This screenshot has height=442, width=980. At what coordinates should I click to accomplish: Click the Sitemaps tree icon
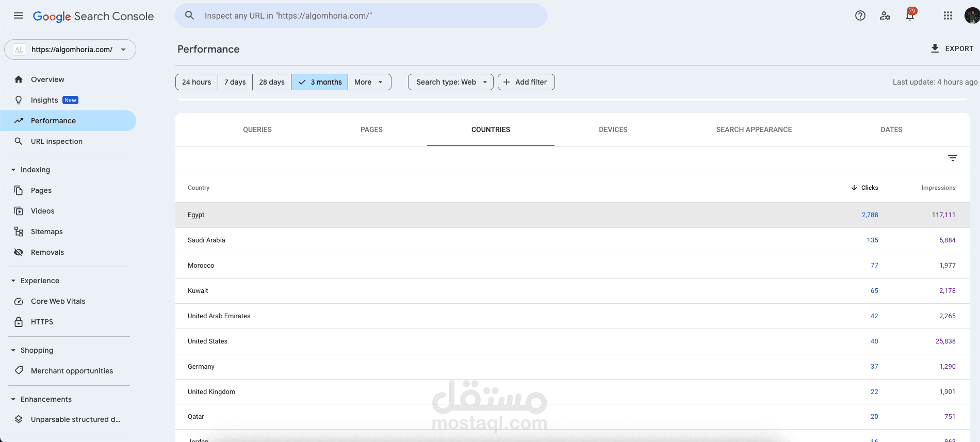19,232
